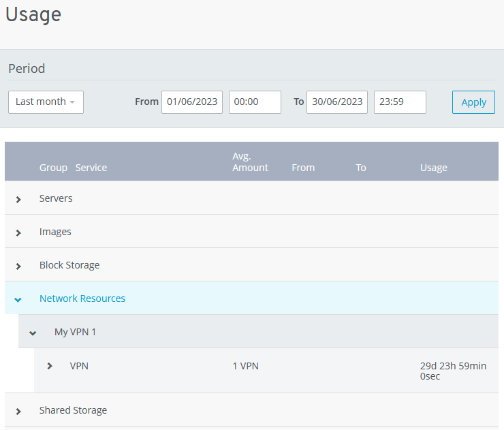Image resolution: width=504 pixels, height=430 pixels.
Task: Edit the From time field 00:00
Action: 255,102
